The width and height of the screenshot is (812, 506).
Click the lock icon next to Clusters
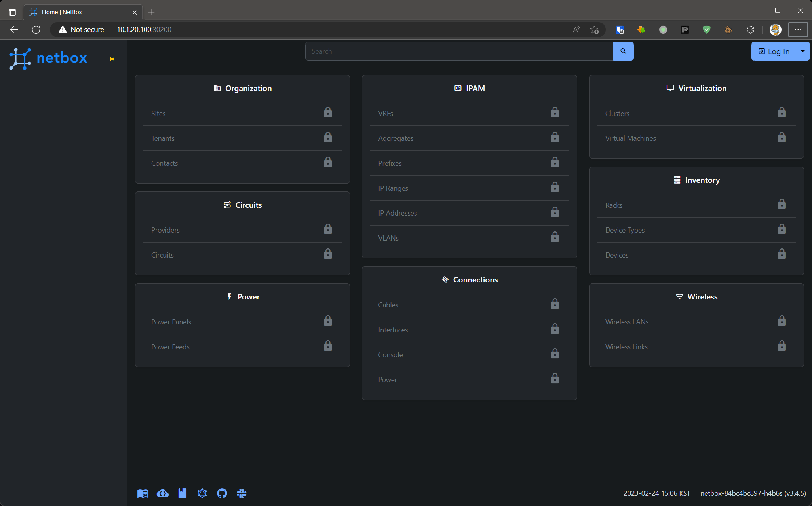(782, 112)
